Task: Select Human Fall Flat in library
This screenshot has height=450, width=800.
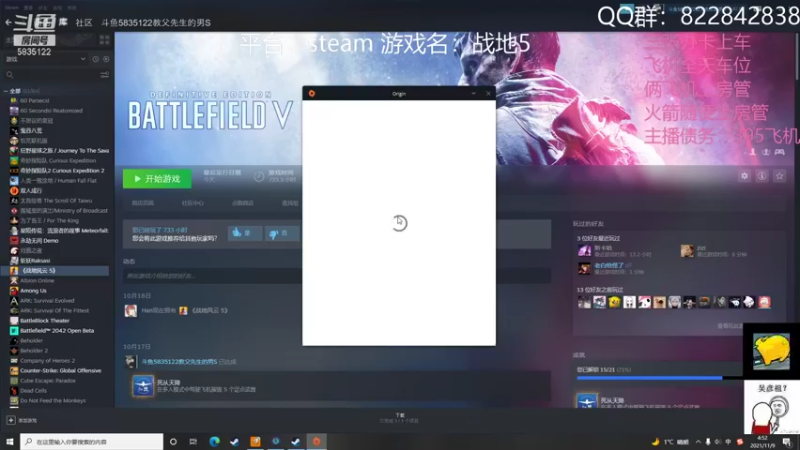Action: click(59, 181)
